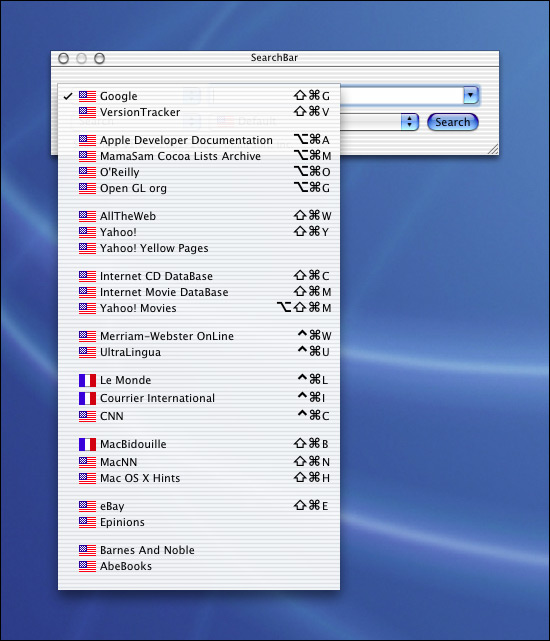Choose Yahoo! Yellow Pages
Screen dimensions: 550x641
(x=199, y=248)
